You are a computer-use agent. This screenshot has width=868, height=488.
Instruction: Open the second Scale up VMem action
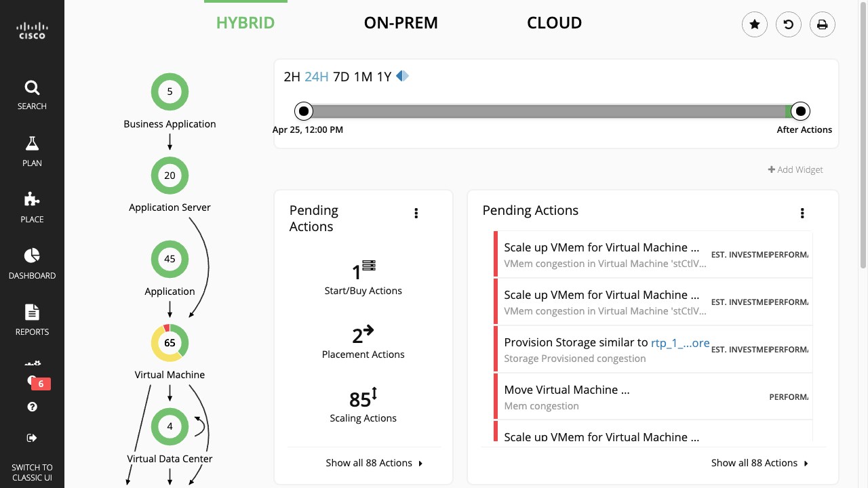pos(654,302)
